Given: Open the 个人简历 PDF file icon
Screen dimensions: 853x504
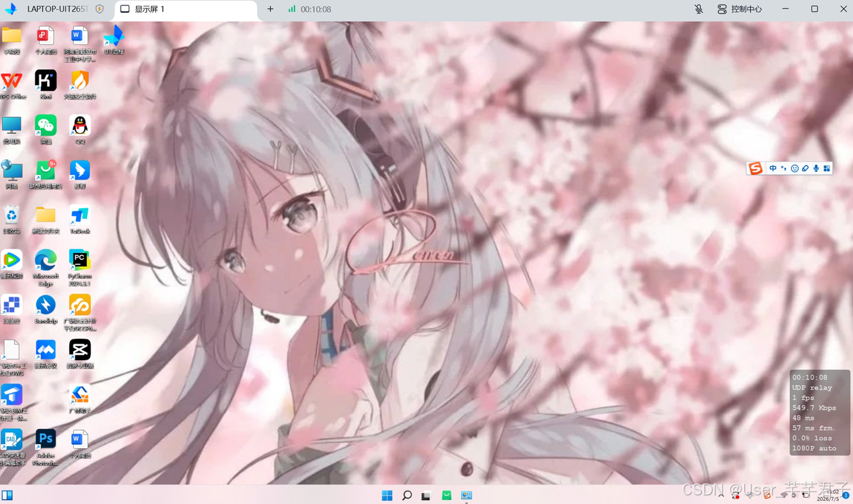Looking at the screenshot, I should tap(46, 40).
